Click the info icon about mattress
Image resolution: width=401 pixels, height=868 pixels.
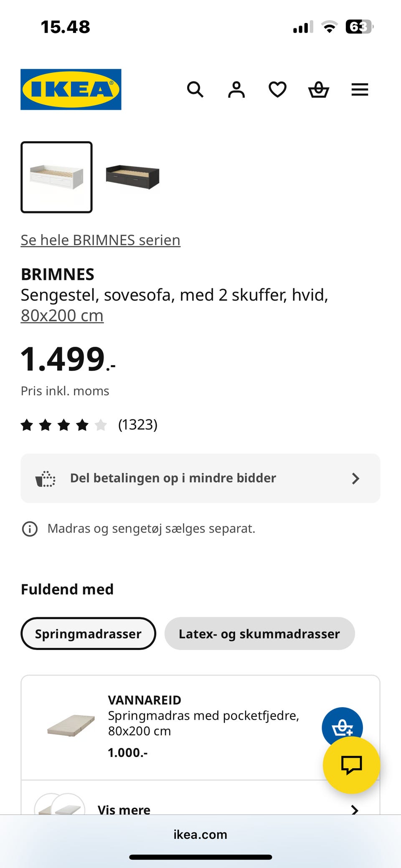30,529
